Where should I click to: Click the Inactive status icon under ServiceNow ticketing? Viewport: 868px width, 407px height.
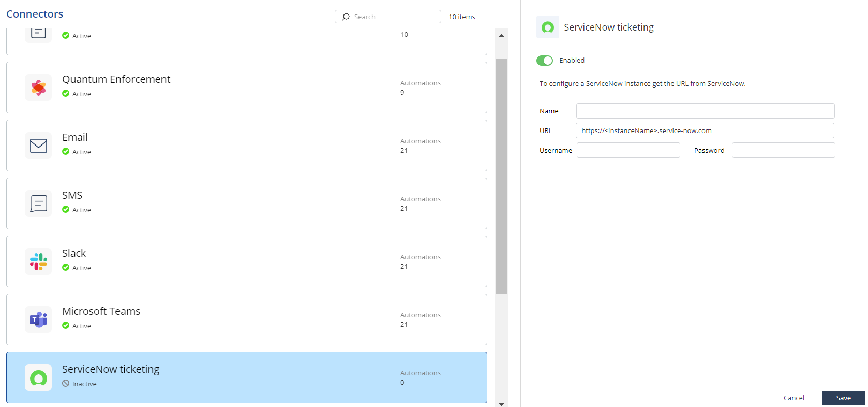click(66, 383)
